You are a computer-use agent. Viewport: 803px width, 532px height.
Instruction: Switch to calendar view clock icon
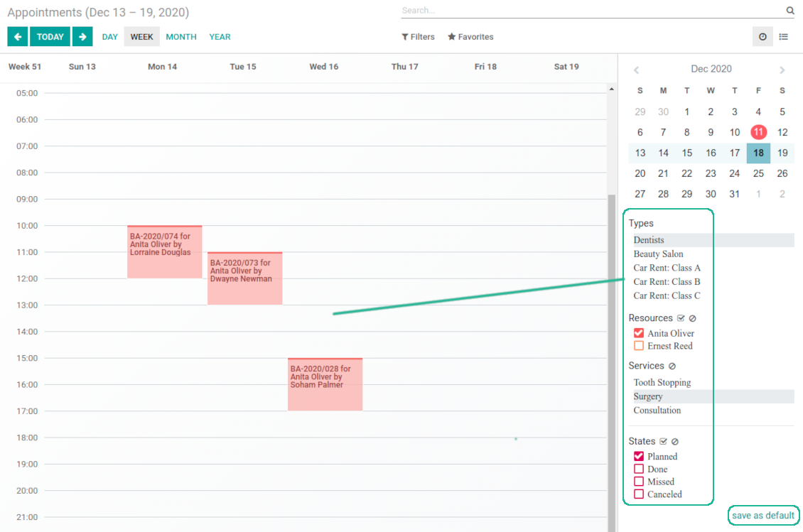(x=762, y=37)
